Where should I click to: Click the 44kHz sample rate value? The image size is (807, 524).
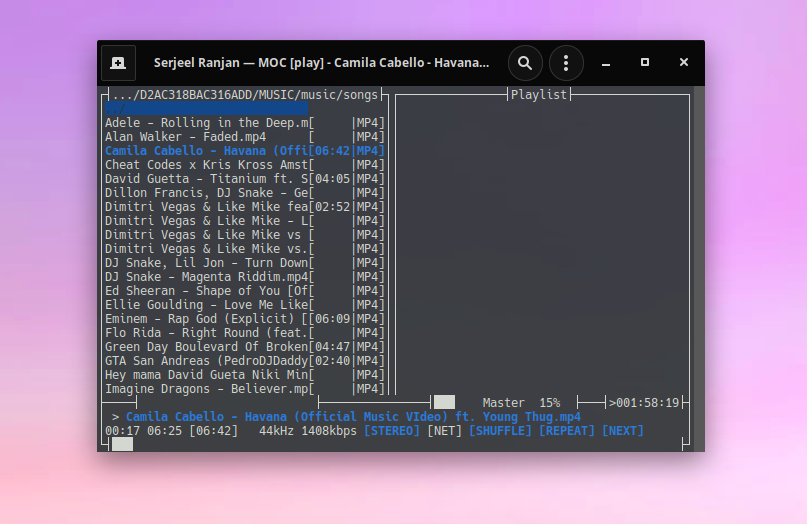[276, 431]
